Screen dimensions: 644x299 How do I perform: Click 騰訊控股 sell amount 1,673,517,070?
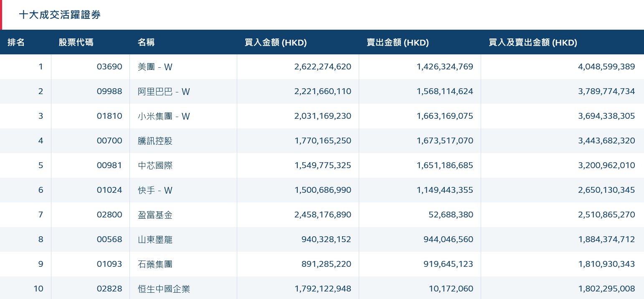click(x=445, y=141)
